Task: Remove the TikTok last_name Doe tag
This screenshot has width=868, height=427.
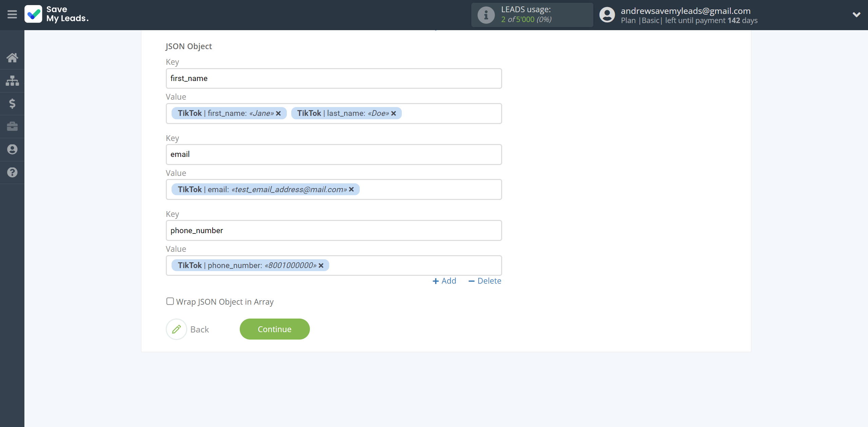Action: click(x=394, y=114)
